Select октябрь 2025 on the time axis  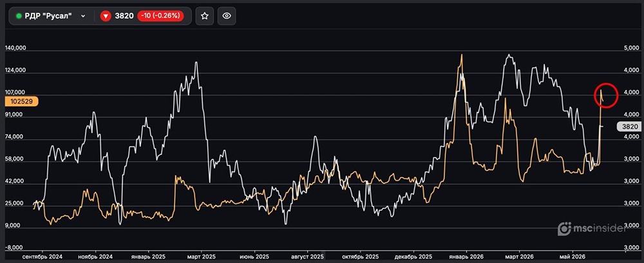click(x=360, y=257)
